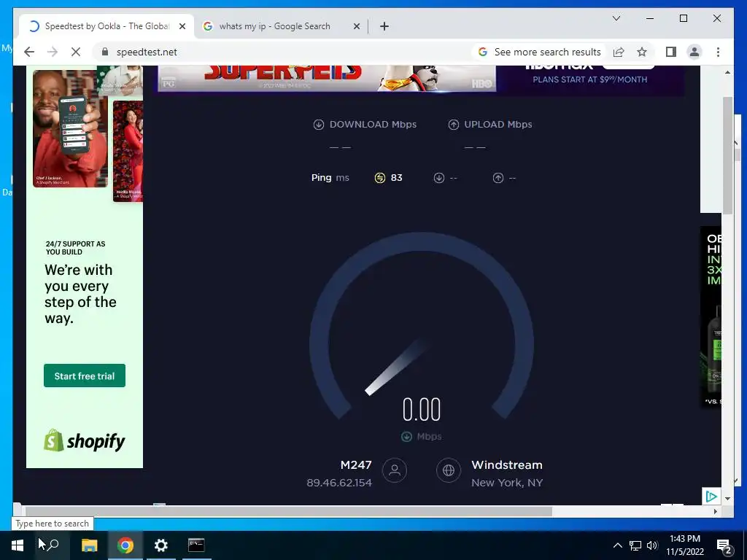This screenshot has height=560, width=747.
Task: Click the Shopify logo in ad
Action: [x=85, y=441]
